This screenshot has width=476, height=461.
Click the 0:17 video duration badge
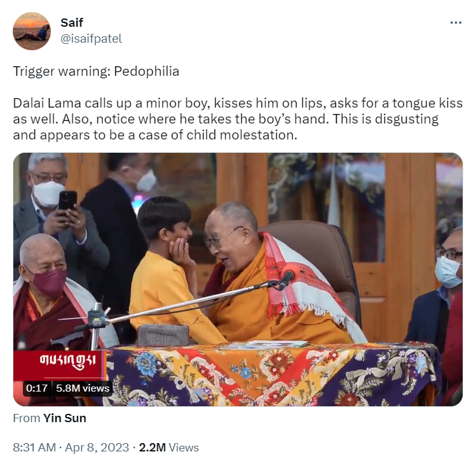click(37, 388)
